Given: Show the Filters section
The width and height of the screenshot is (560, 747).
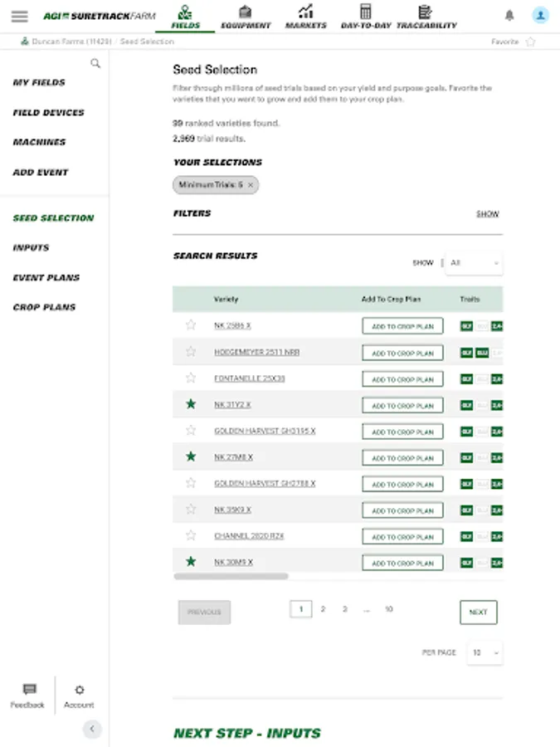Looking at the screenshot, I should coord(488,214).
